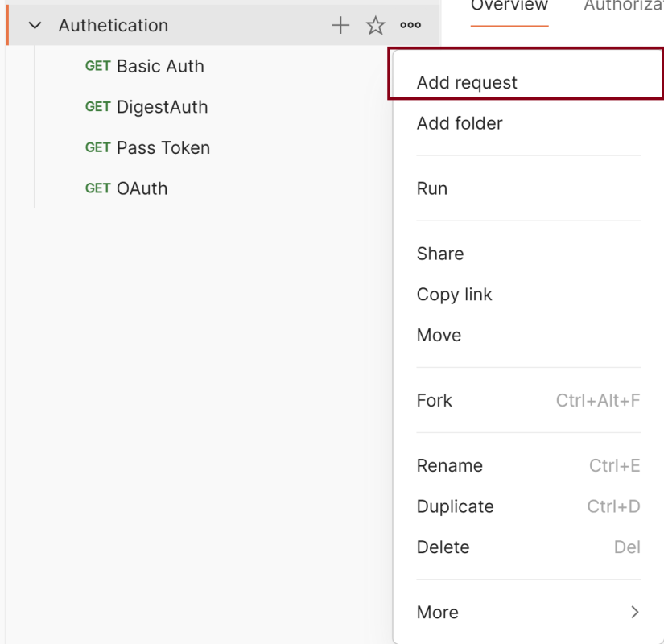The width and height of the screenshot is (664, 644).
Task: Choose Move in the context menu
Action: click(439, 335)
